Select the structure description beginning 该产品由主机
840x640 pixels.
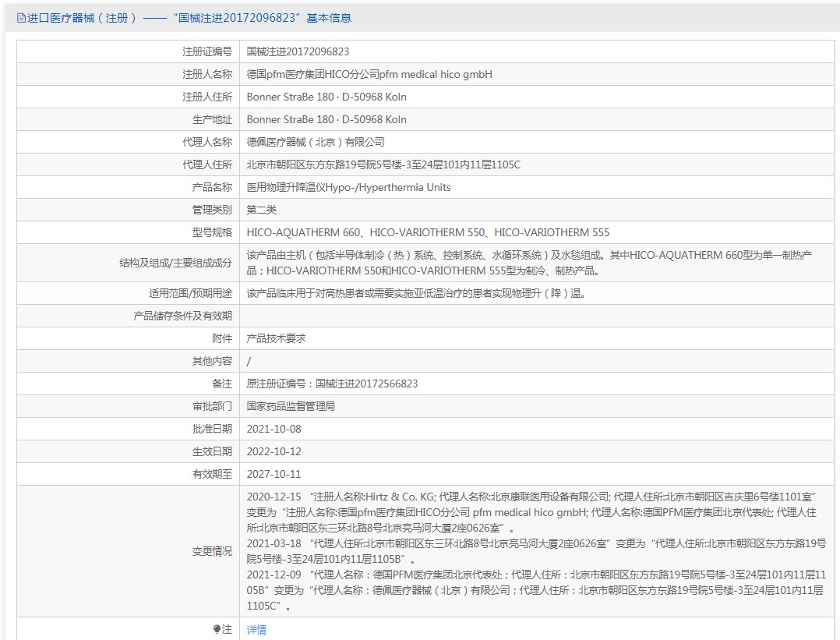pyautogui.click(x=529, y=263)
